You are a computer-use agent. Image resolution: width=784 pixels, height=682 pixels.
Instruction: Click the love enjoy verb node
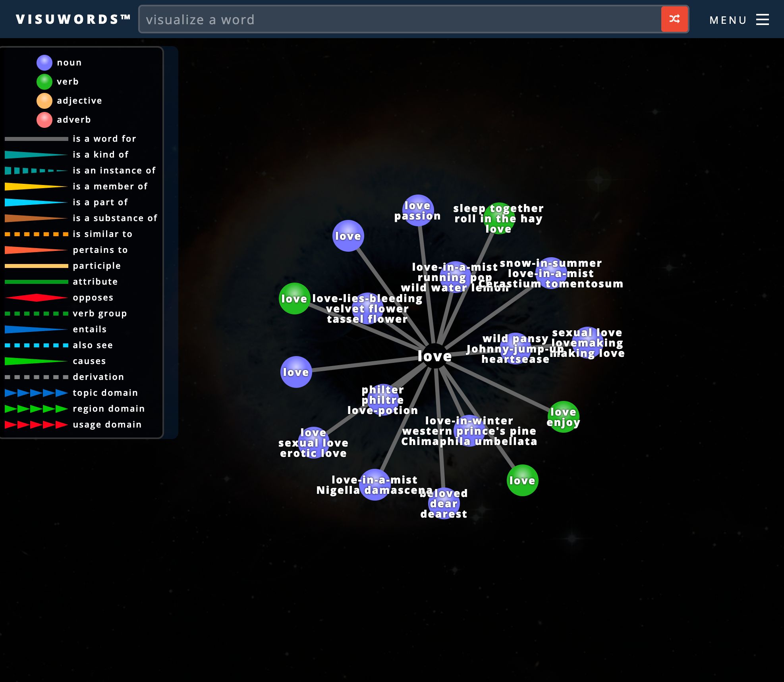[x=563, y=417]
